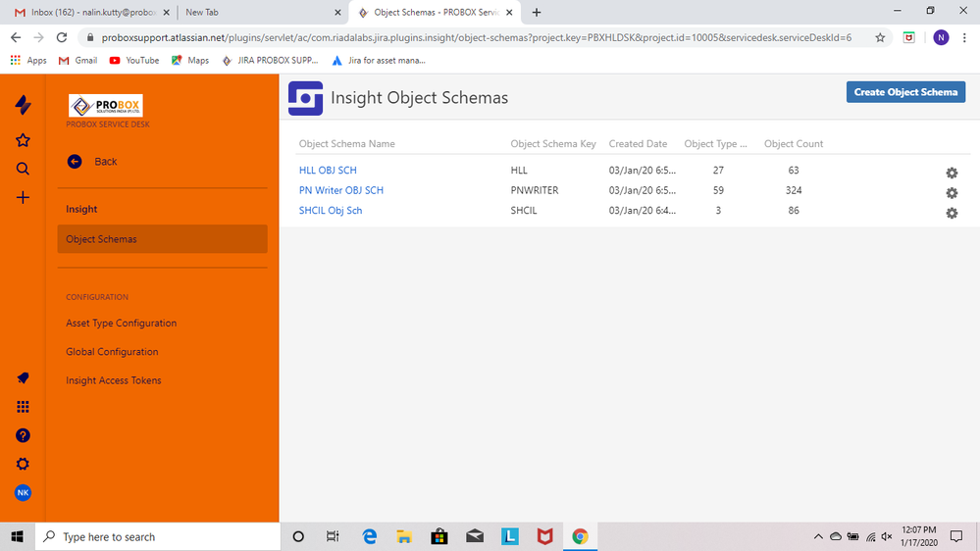Open settings gear for SHCIL Obj Sch
Image resolution: width=980 pixels, height=551 pixels.
(952, 213)
